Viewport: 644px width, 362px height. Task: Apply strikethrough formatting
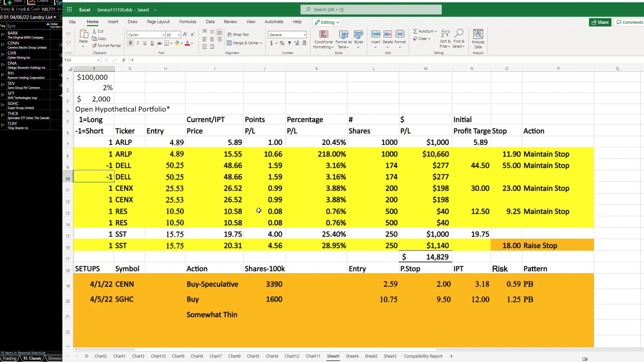pos(159,43)
